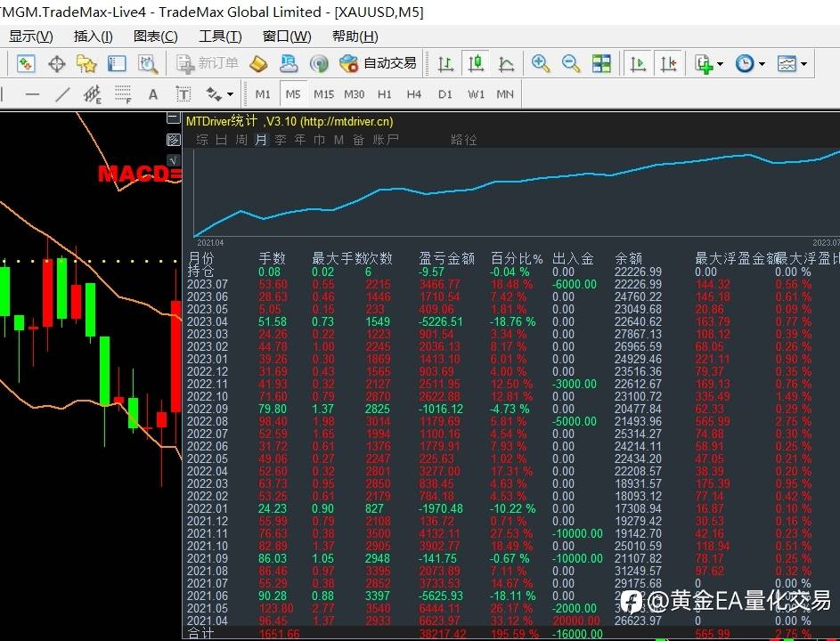840x641 pixels.
Task: Open the 插入(I) menu
Action: [94, 37]
